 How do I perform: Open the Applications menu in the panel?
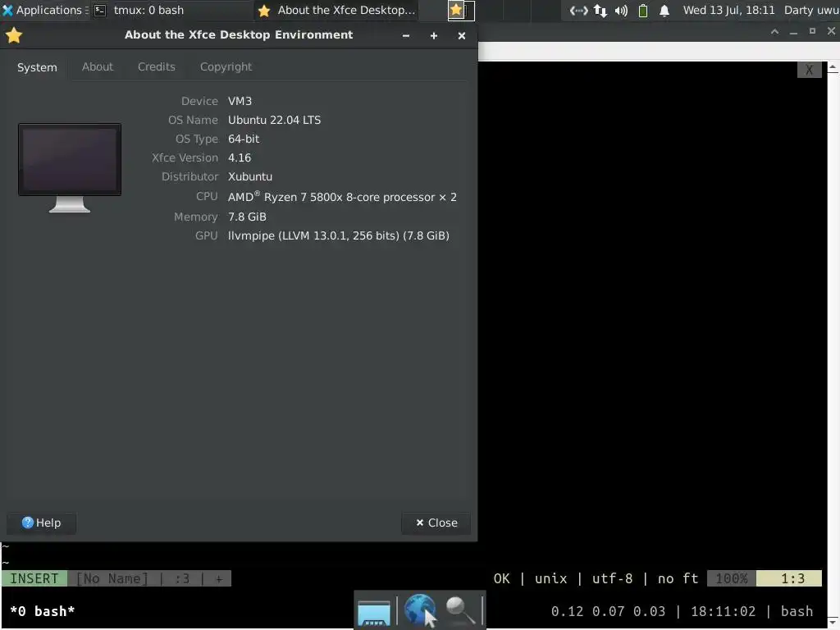click(45, 10)
